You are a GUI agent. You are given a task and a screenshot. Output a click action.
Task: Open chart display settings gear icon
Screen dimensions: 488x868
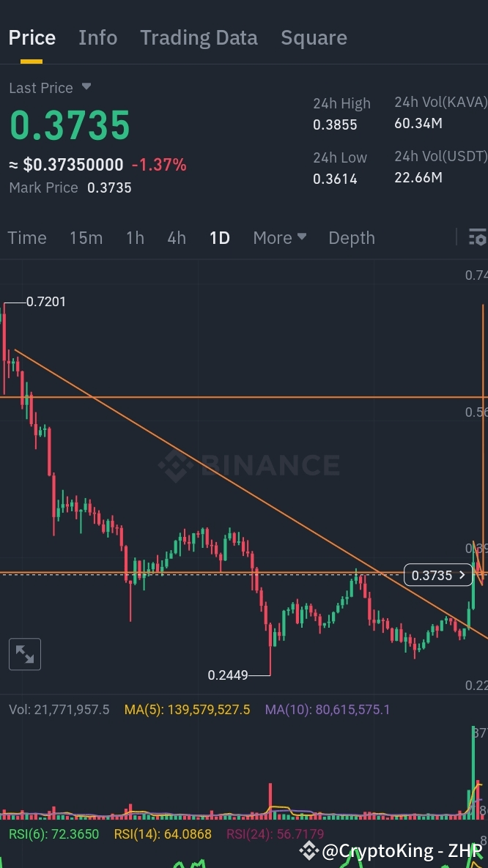pyautogui.click(x=478, y=237)
